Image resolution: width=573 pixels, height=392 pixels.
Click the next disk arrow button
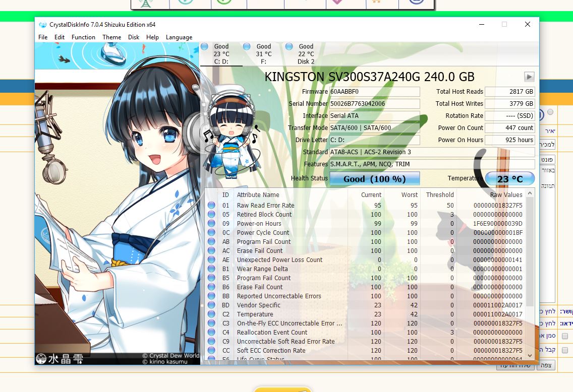coord(529,77)
